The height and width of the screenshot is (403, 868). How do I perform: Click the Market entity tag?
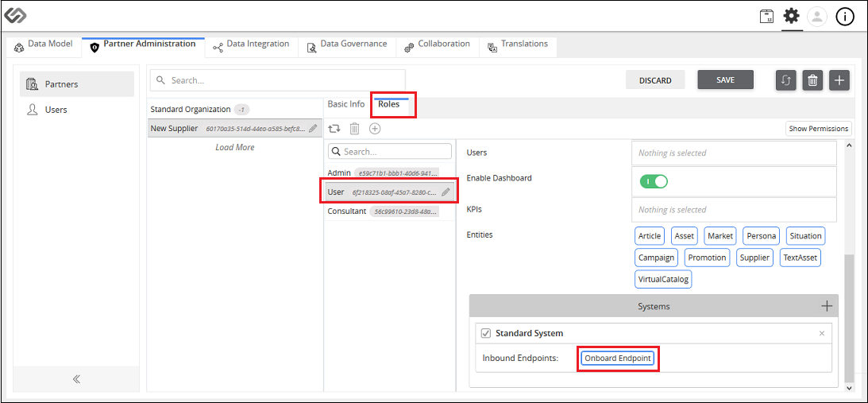[x=720, y=235]
